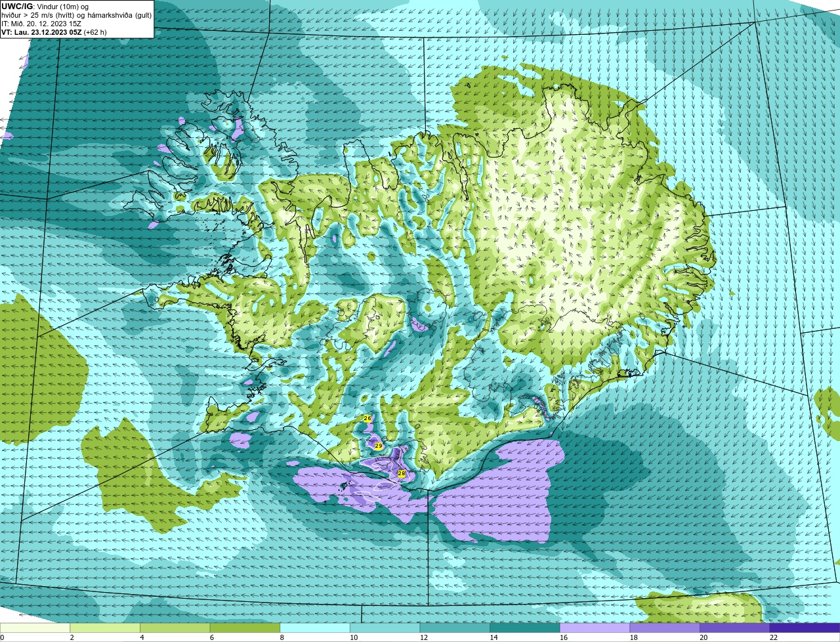
Task: Select the pale yellow 0–2 m/s legend swatch
Action: [35, 628]
